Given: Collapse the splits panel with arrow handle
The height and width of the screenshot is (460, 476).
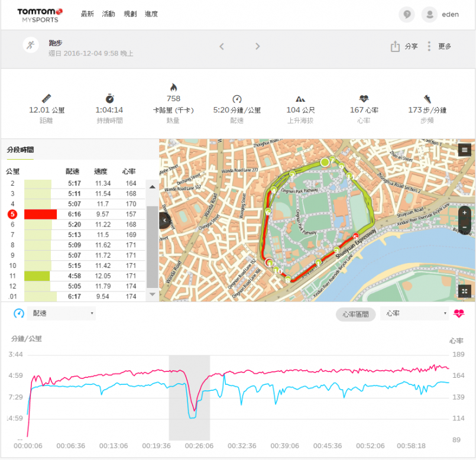Looking at the screenshot, I should (164, 221).
